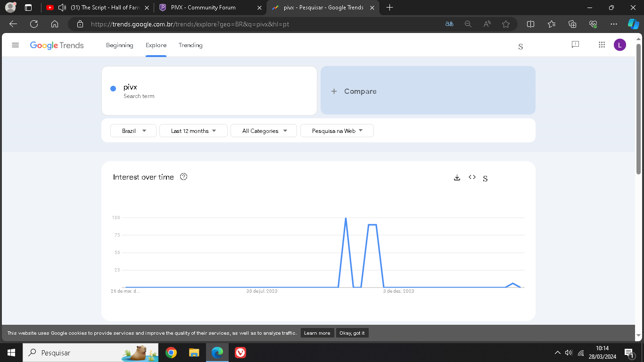This screenshot has height=362, width=644.
Task: Click the Google Trends logo
Action: [x=57, y=45]
